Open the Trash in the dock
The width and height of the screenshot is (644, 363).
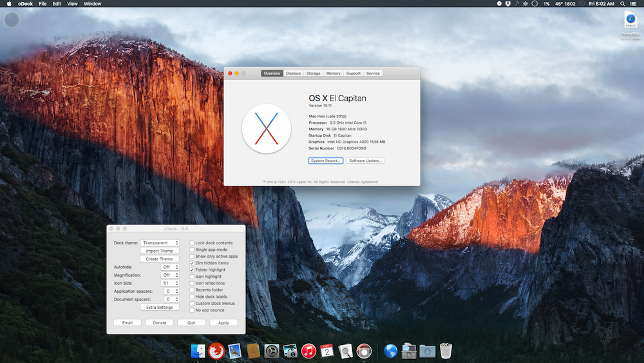(x=446, y=351)
